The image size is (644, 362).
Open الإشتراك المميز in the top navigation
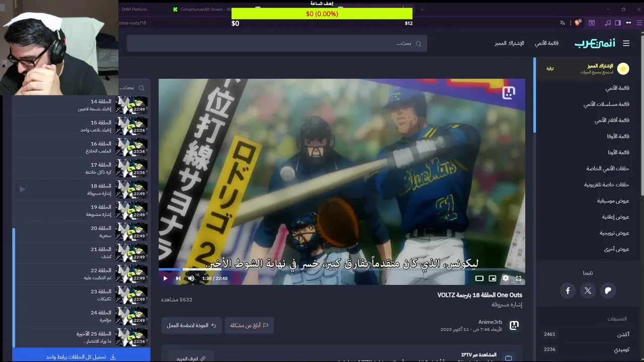click(x=509, y=43)
